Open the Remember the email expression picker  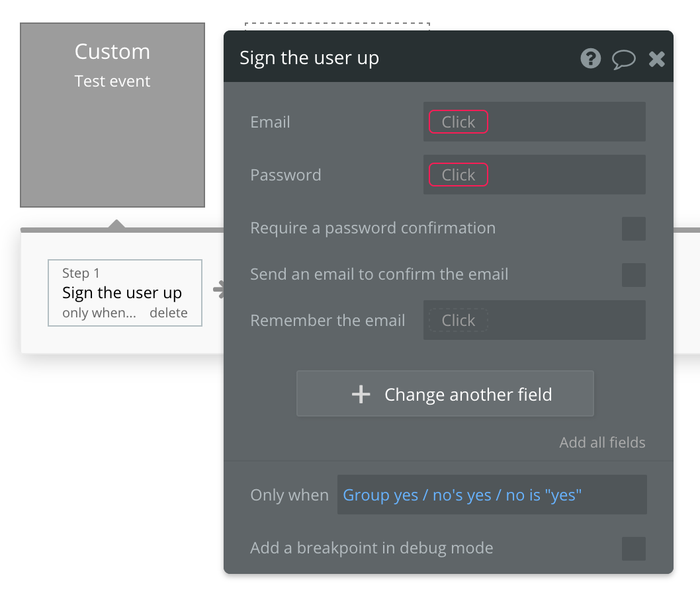point(459,320)
